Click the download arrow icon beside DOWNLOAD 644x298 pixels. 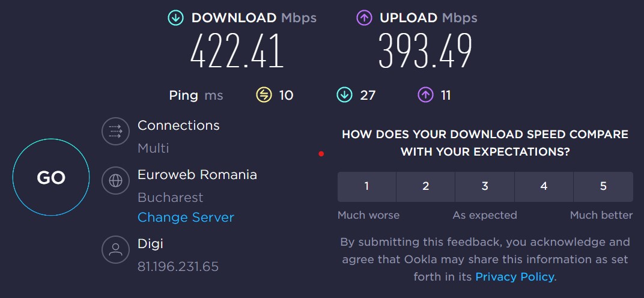175,18
